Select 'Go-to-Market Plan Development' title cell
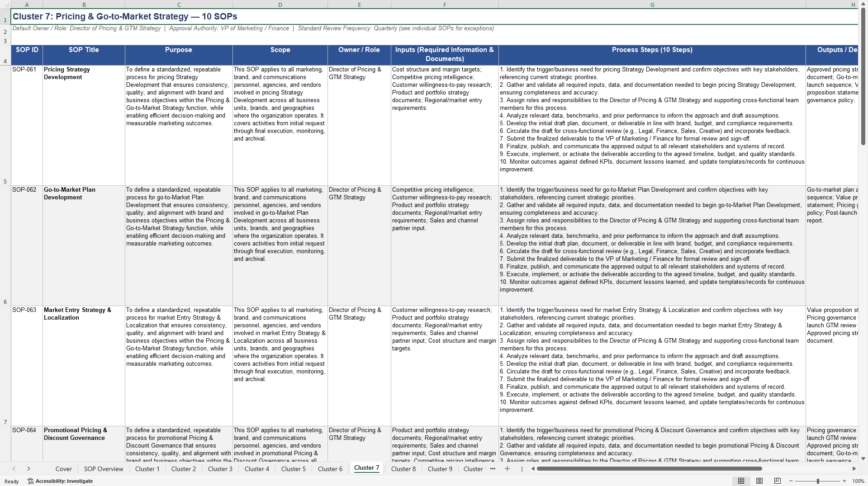Image resolution: width=868 pixels, height=486 pixels. tap(84, 245)
